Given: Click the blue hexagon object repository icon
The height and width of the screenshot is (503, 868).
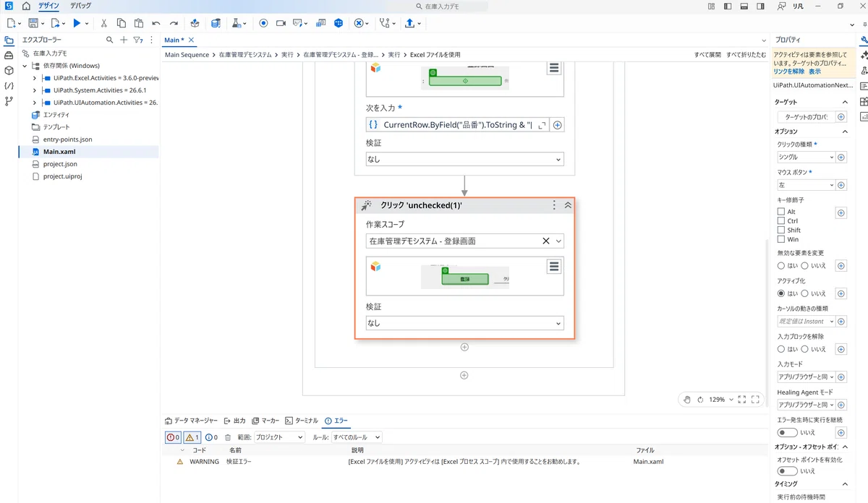Looking at the screenshot, I should point(339,23).
